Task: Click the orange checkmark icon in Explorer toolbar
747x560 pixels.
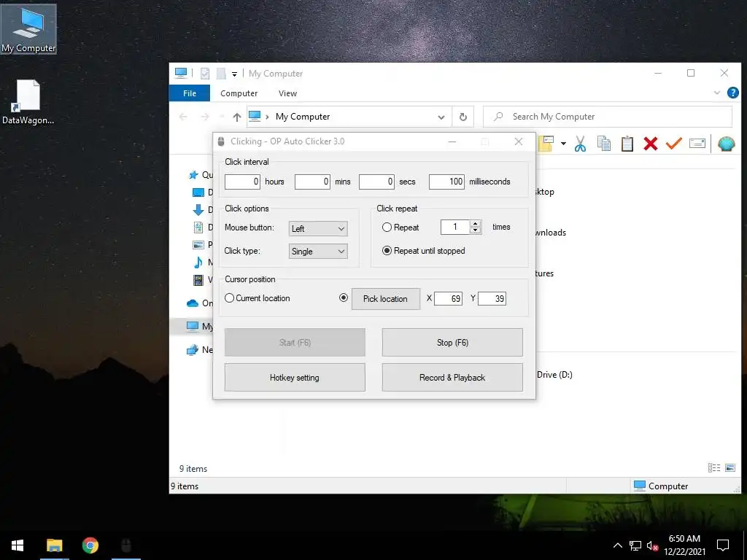Action: pos(673,143)
